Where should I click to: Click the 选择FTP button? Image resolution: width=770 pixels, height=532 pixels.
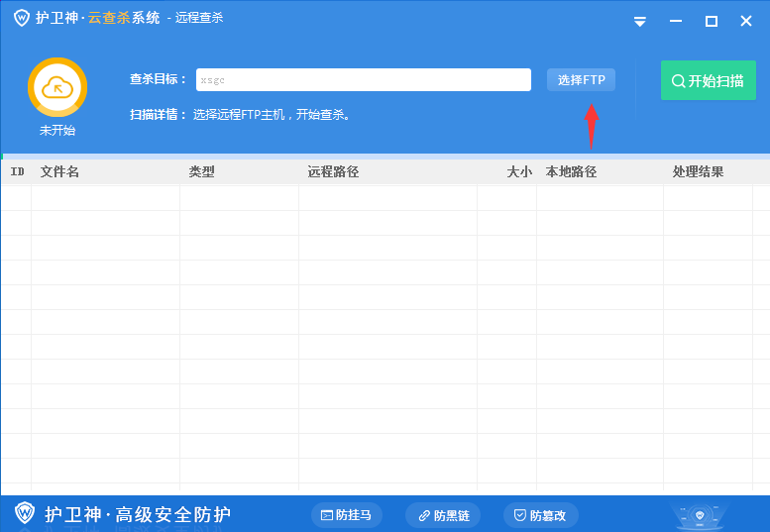(x=581, y=80)
